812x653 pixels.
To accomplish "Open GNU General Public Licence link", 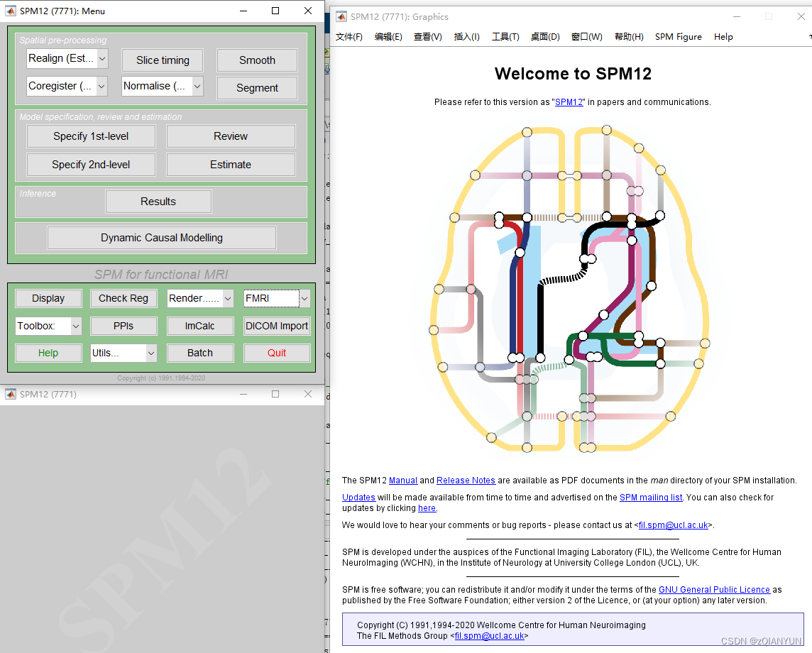I will click(x=714, y=590).
